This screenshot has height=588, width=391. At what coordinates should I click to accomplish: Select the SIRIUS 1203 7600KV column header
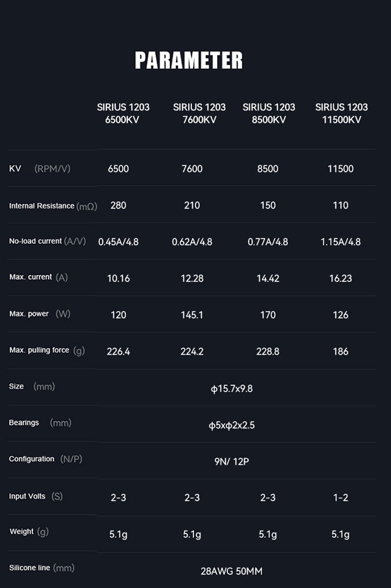[x=199, y=113]
